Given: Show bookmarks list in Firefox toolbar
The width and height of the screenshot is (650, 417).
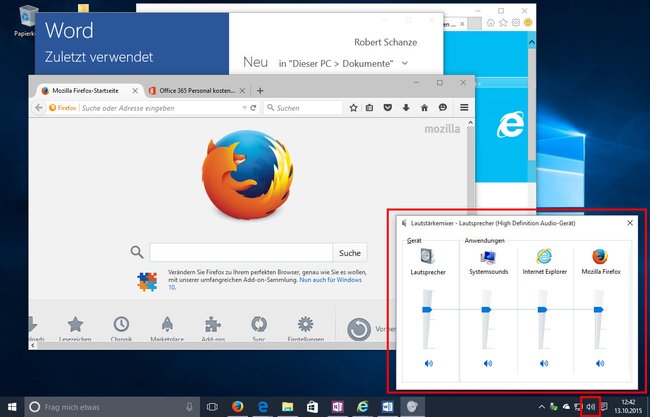Looking at the screenshot, I should (369, 108).
